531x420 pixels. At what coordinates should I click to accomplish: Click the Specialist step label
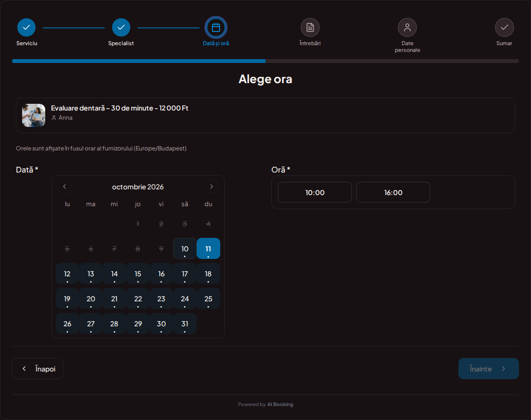(x=121, y=43)
